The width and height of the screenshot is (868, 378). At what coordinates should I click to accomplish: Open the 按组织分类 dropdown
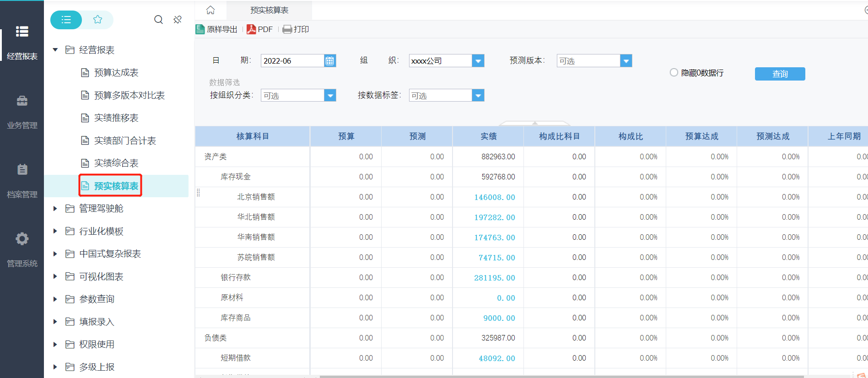(x=330, y=95)
